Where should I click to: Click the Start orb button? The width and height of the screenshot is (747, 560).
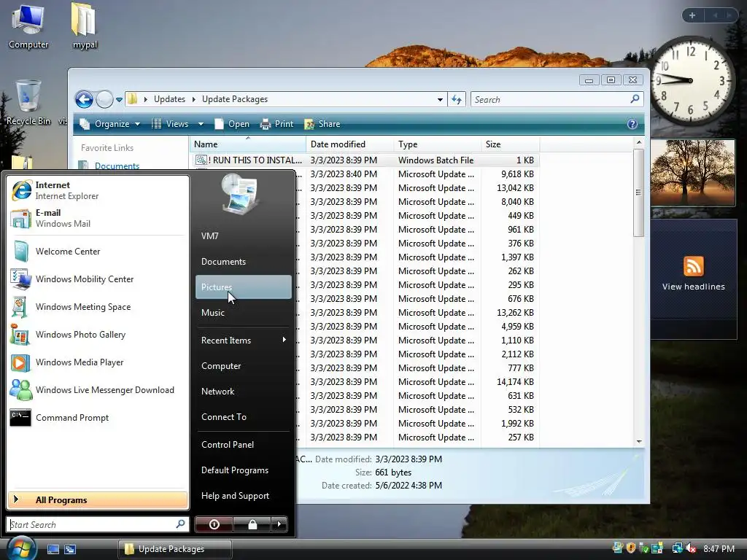(21, 548)
